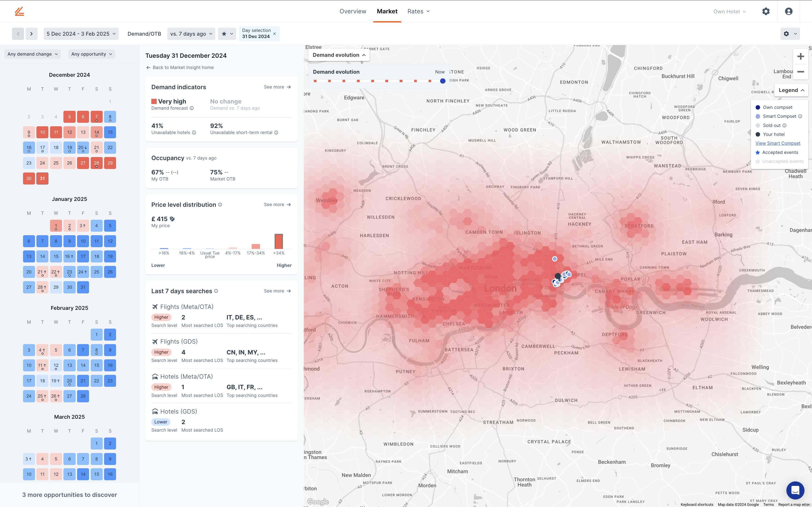
Task: Go to the next date range arrow
Action: point(31,34)
